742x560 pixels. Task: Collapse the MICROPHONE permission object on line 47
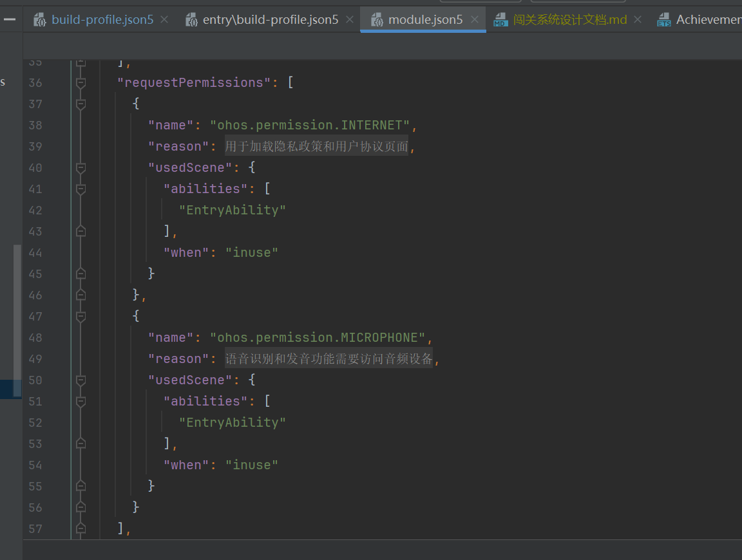pyautogui.click(x=81, y=317)
